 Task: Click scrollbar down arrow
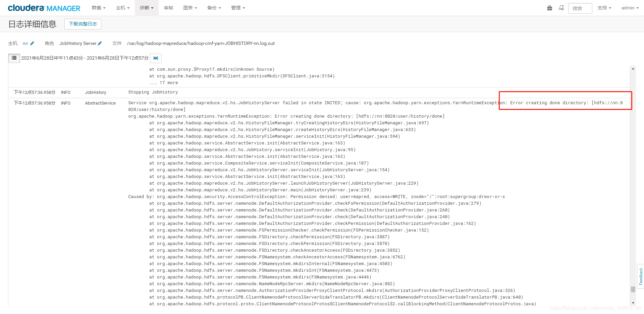point(633,303)
